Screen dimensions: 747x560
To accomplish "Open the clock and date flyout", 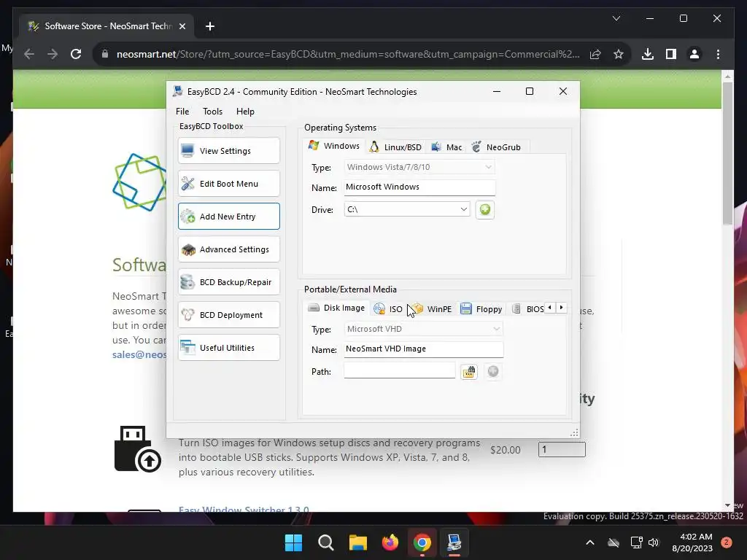I will 692,542.
